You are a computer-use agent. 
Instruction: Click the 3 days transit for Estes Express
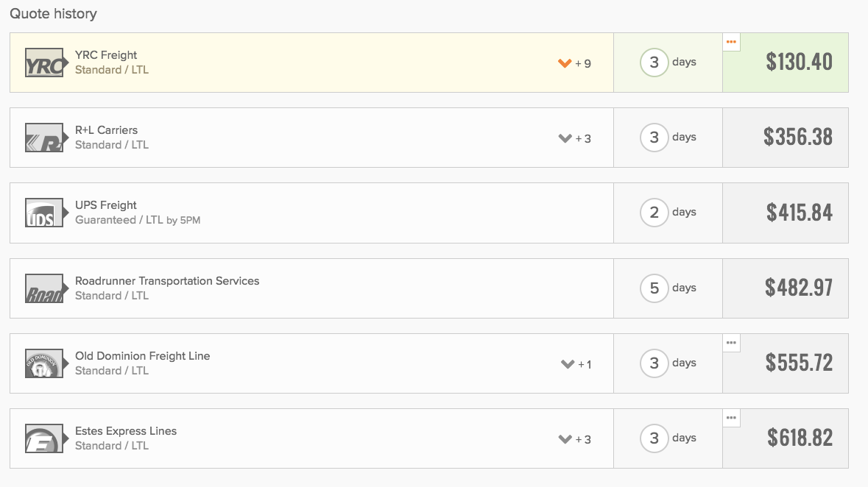pyautogui.click(x=668, y=438)
